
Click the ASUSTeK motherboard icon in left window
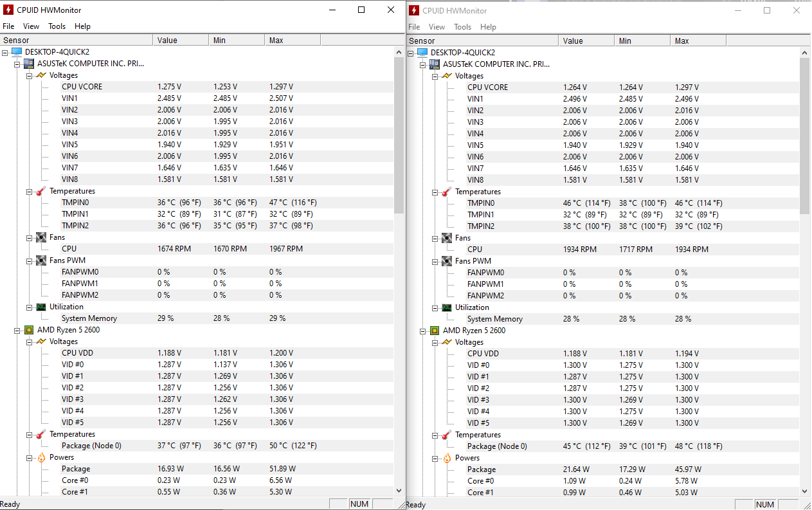click(x=29, y=64)
